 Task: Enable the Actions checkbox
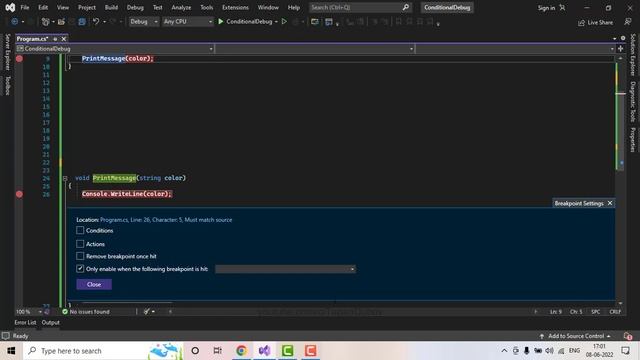pos(80,244)
